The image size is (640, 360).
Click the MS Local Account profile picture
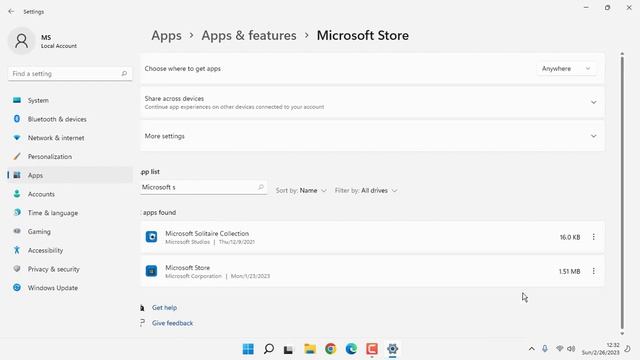click(x=22, y=41)
